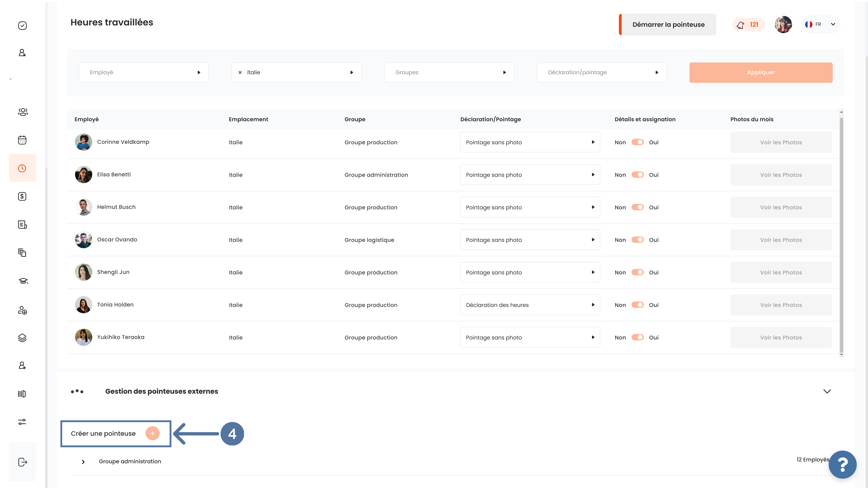Open the calendar planning icon in sidebar
The image size is (868, 488).
22,140
